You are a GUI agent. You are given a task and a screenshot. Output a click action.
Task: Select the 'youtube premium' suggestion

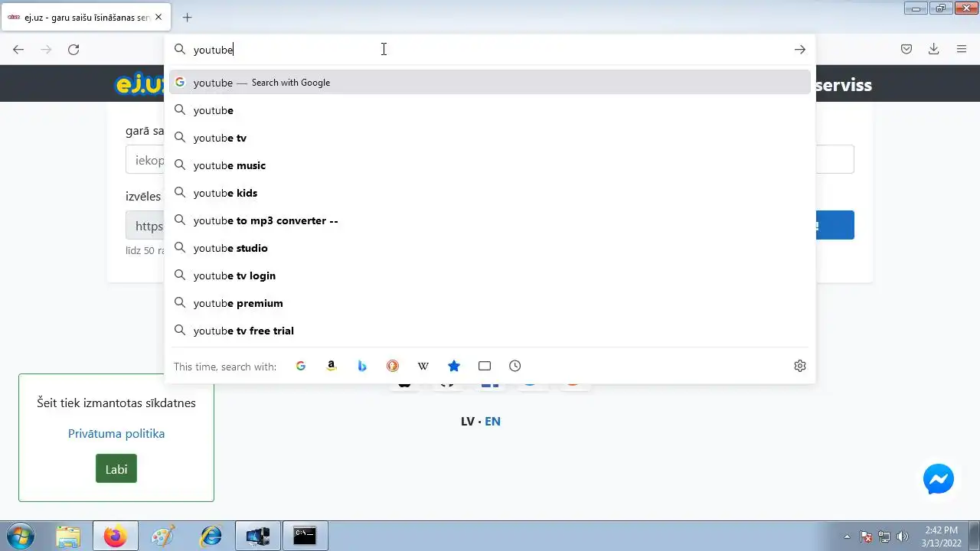point(490,303)
